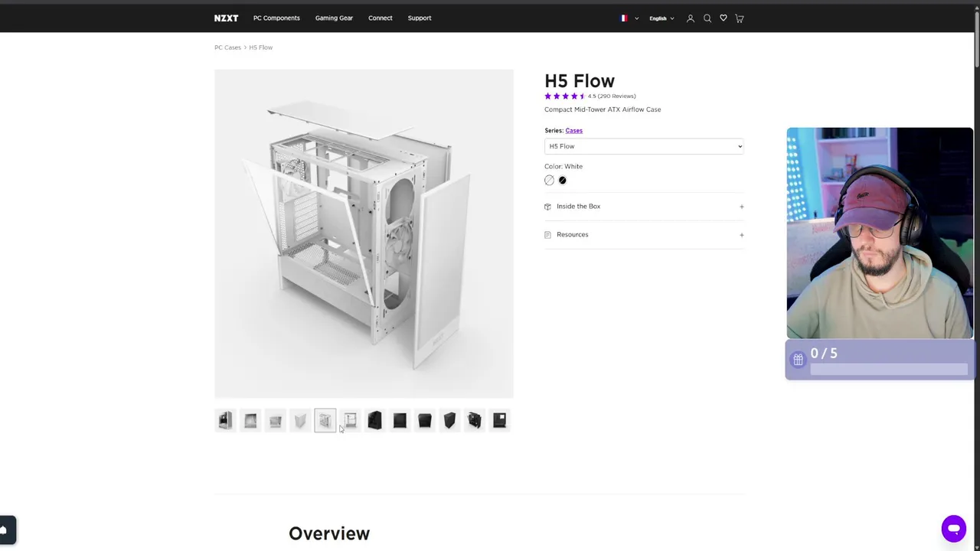
Task: Click the star rating icons
Action: [564, 96]
